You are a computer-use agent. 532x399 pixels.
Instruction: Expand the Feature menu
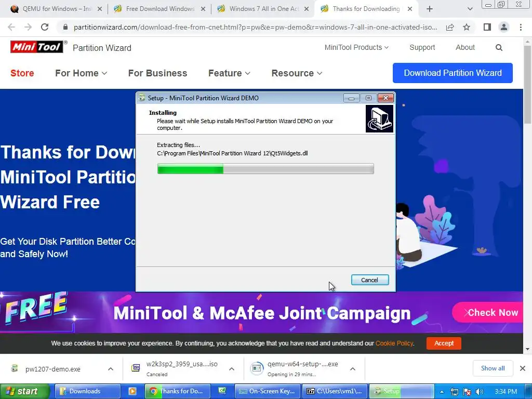point(229,73)
